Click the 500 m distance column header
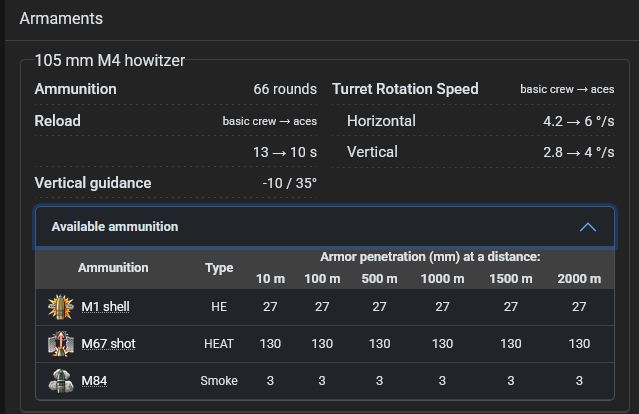The width and height of the screenshot is (639, 414). point(379,278)
